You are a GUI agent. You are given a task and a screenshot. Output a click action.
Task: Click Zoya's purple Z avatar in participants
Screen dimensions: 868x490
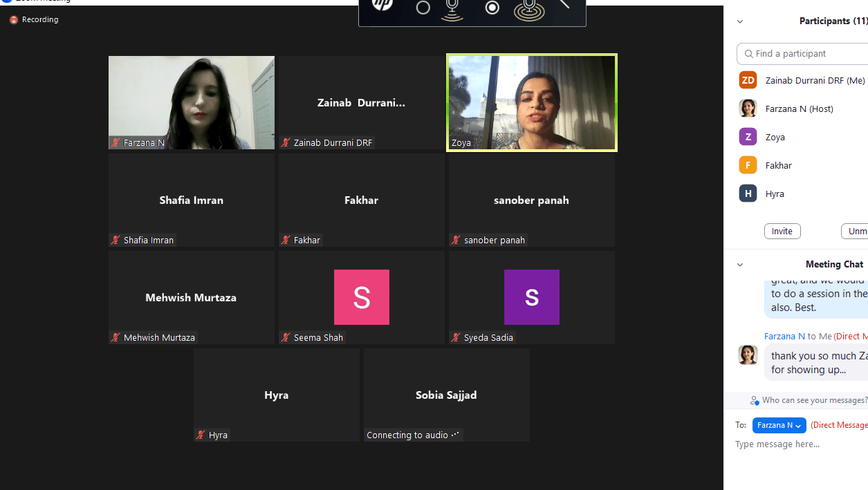click(x=748, y=137)
